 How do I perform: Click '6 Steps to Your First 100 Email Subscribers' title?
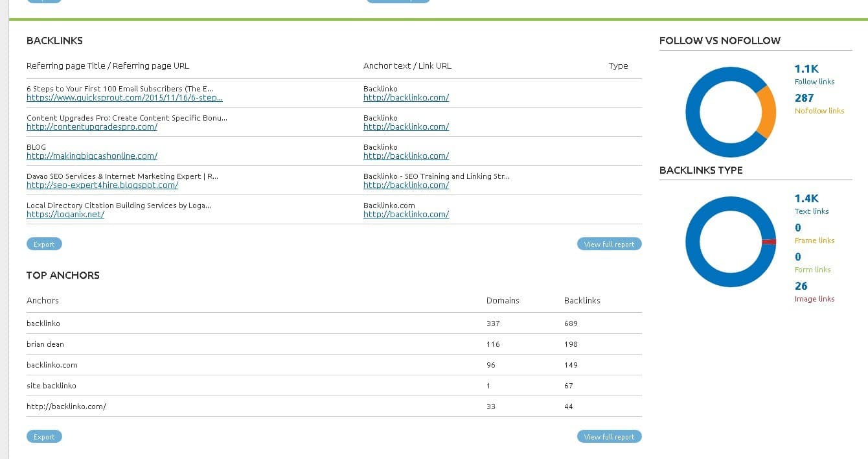coord(120,89)
